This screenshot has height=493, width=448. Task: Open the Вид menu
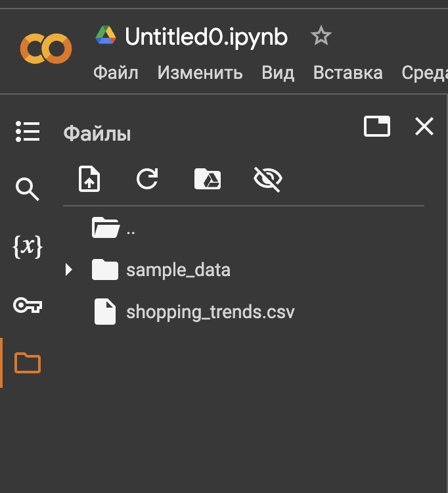point(278,72)
